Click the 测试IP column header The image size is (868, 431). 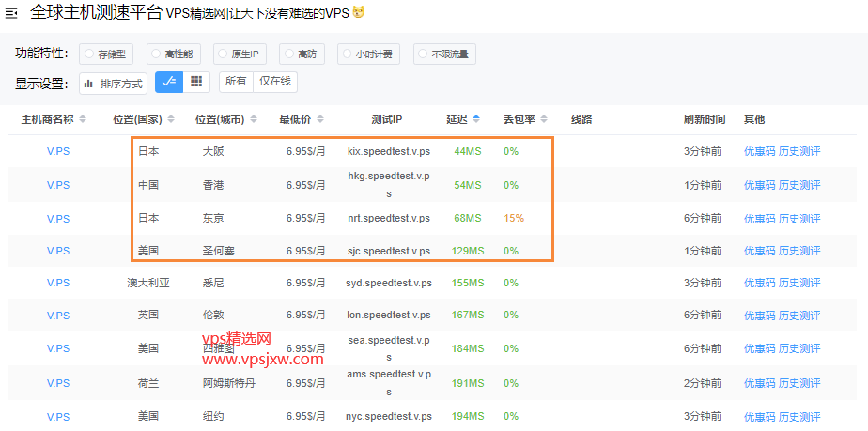[x=386, y=119]
